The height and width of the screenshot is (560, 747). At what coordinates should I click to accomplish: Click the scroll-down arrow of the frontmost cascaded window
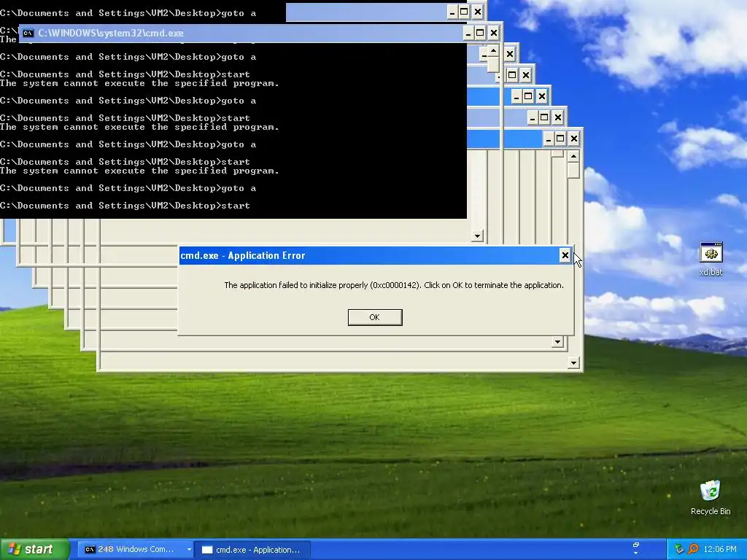[573, 363]
